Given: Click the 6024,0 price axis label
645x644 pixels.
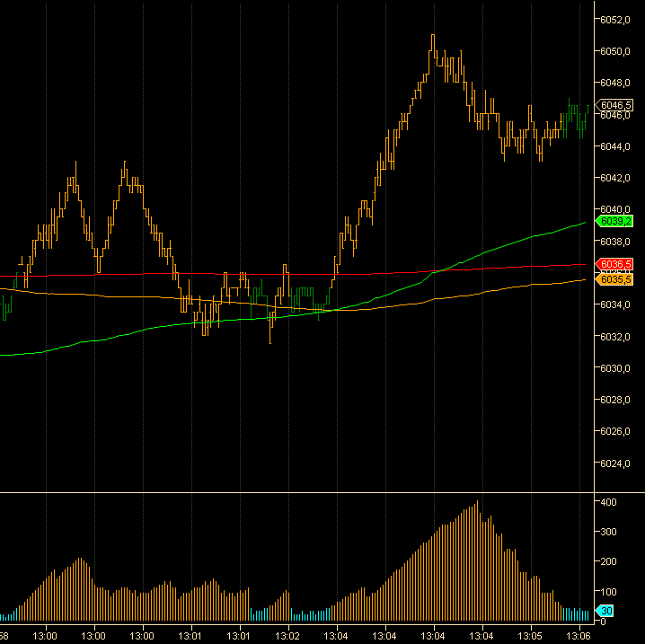Looking at the screenshot, I should 615,463.
